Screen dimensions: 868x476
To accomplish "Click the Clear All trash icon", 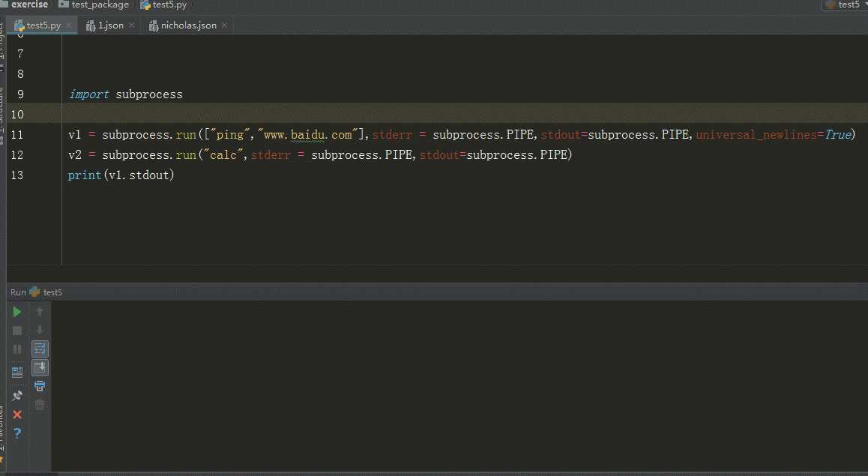I will coord(40,405).
